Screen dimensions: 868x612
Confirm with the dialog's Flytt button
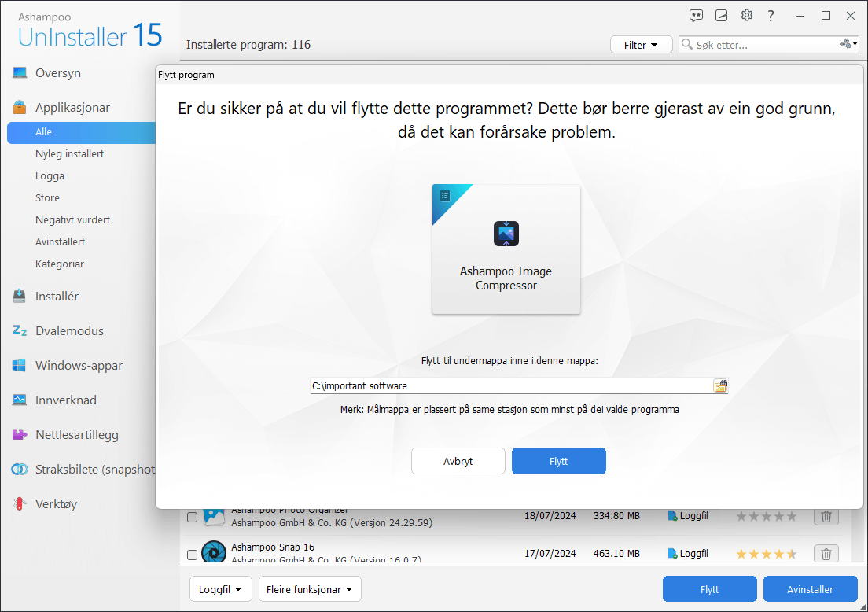pos(558,461)
